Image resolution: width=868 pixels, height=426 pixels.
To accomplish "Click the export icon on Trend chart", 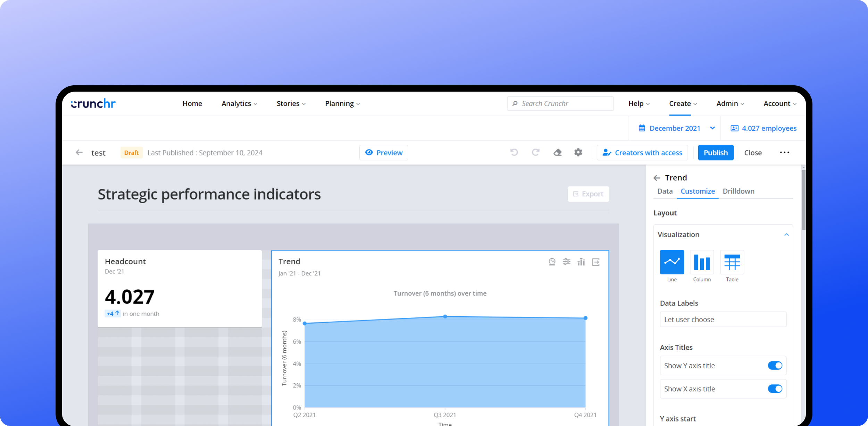I will click(596, 262).
